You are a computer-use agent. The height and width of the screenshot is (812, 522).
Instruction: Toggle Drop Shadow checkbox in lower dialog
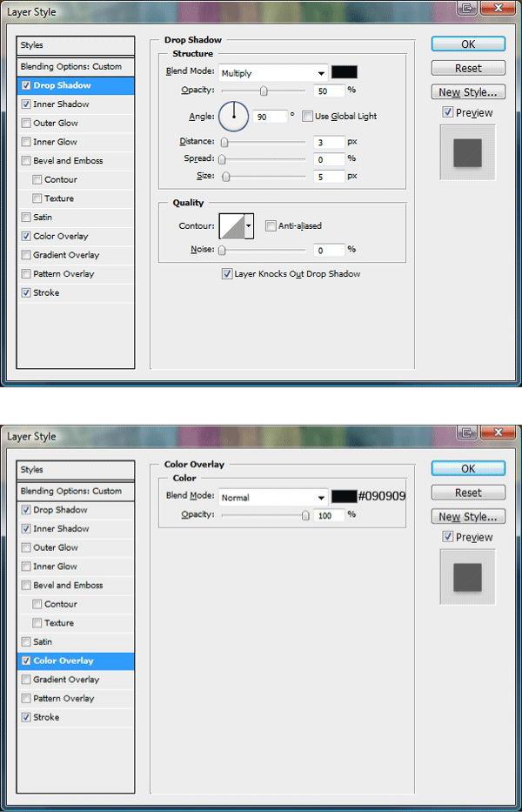click(26, 510)
